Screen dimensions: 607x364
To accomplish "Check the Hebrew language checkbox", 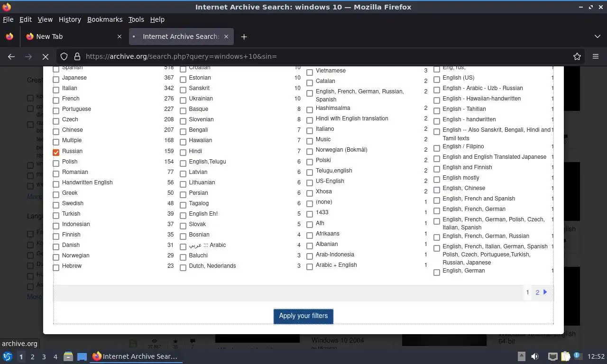I will [x=56, y=267].
